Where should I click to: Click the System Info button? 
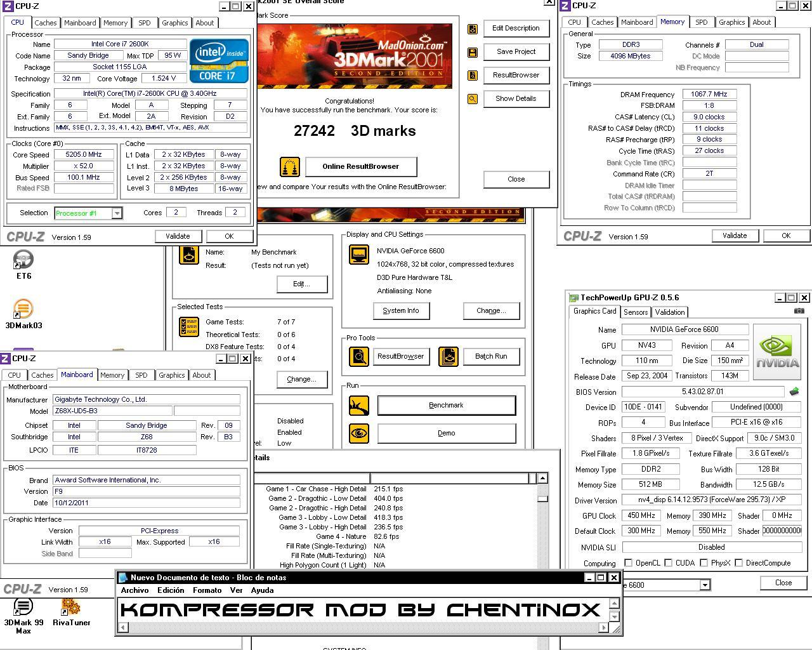click(401, 311)
